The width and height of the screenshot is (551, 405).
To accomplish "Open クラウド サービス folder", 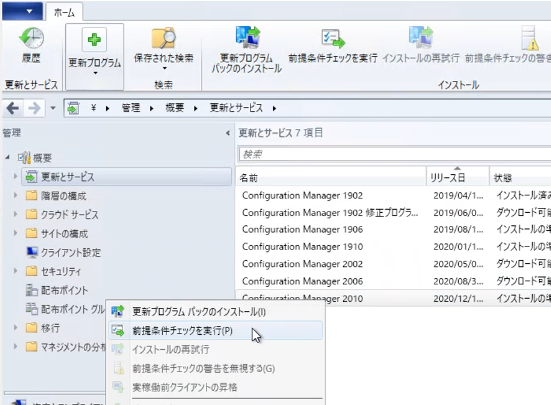I will 62,214.
